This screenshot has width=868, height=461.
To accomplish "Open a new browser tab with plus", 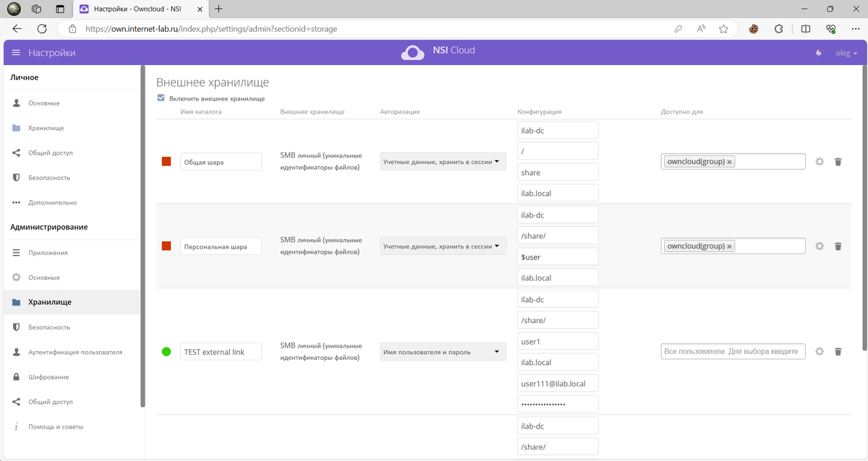I will click(218, 9).
